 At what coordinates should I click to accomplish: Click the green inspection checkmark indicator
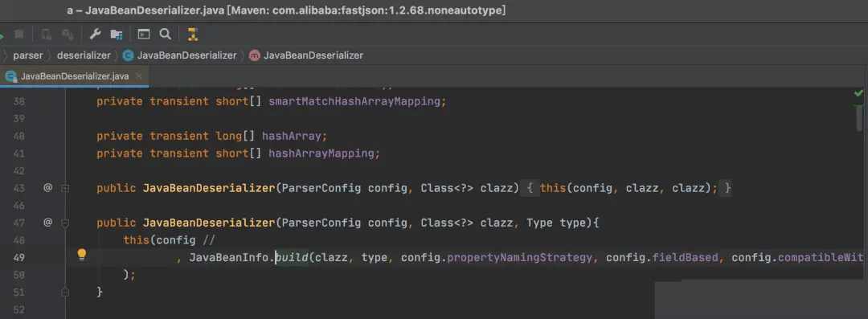pyautogui.click(x=858, y=93)
